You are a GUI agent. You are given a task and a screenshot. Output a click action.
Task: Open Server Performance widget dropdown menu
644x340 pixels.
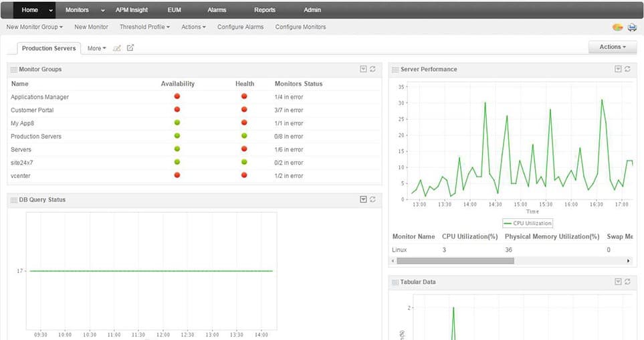point(618,69)
